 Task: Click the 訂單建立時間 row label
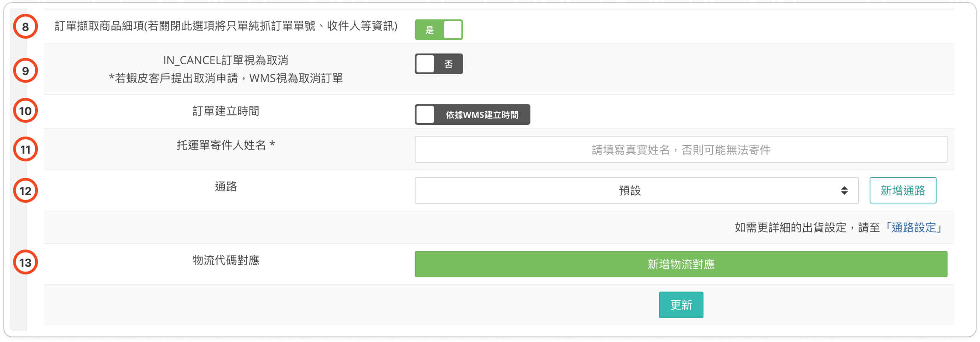226,111
